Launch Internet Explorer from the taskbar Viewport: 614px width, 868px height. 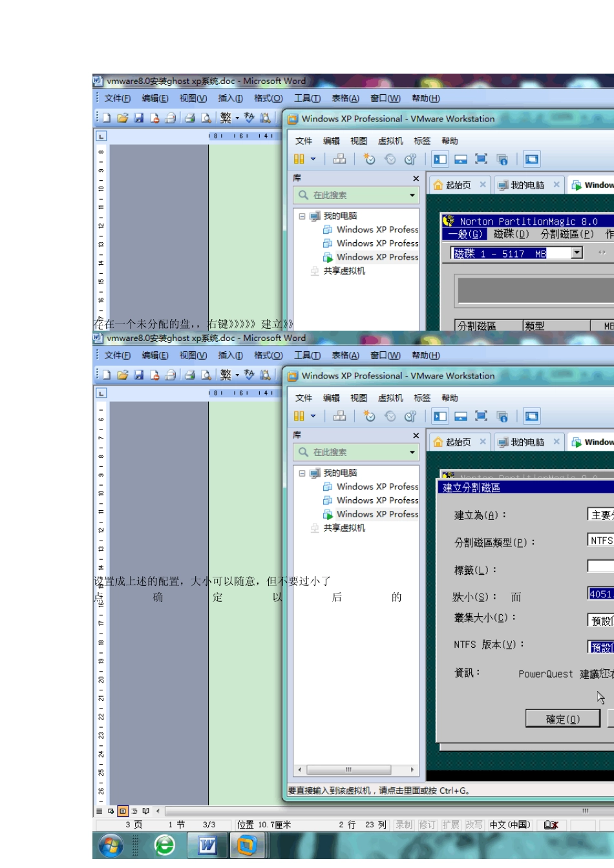click(165, 845)
